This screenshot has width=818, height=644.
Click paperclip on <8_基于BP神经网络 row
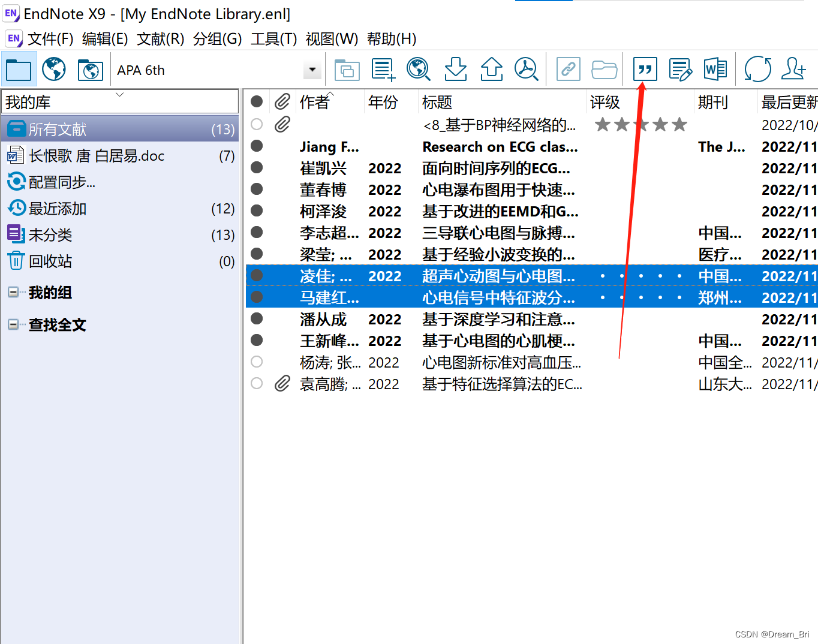coord(282,125)
